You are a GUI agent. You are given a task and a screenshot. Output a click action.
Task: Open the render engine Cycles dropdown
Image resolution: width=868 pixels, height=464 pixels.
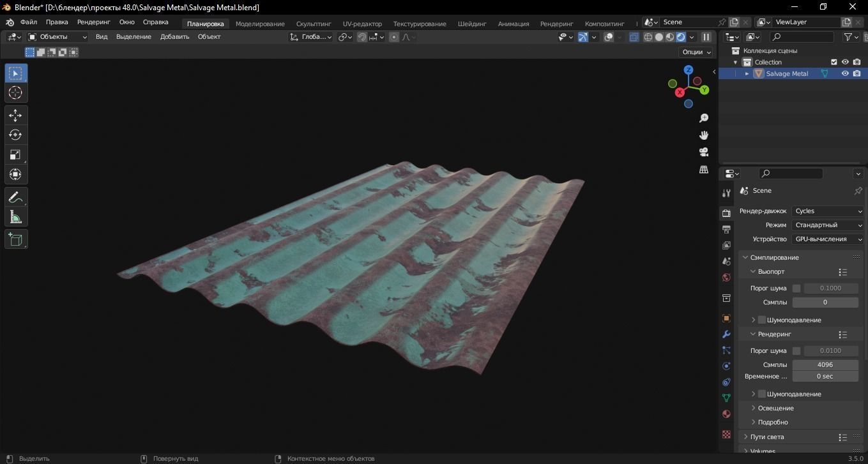point(828,211)
